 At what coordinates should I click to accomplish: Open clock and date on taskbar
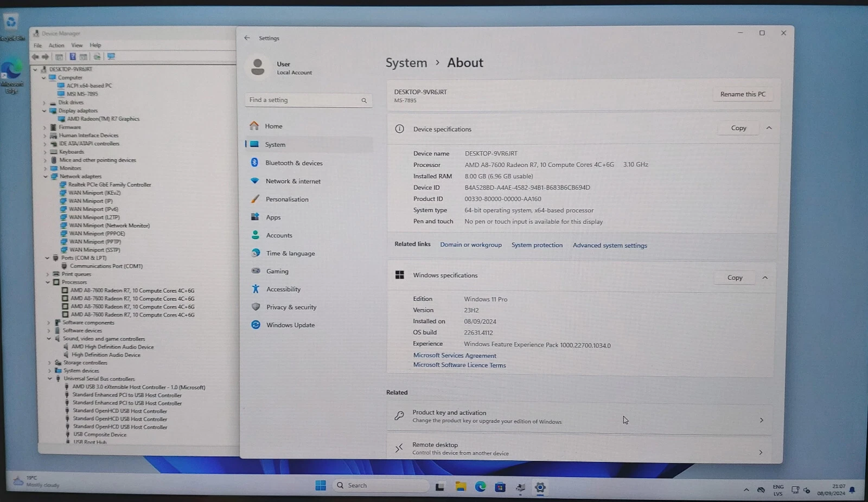click(x=831, y=490)
